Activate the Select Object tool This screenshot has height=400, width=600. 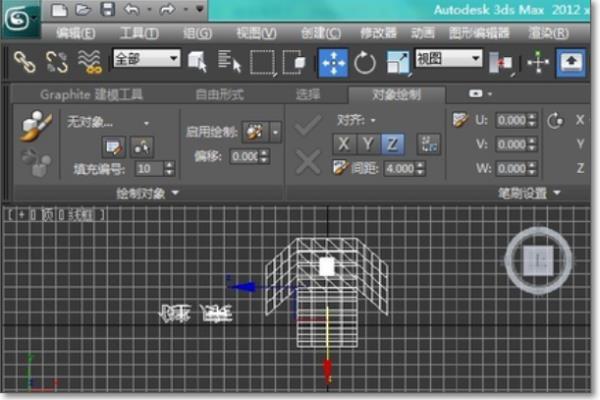coord(197,62)
